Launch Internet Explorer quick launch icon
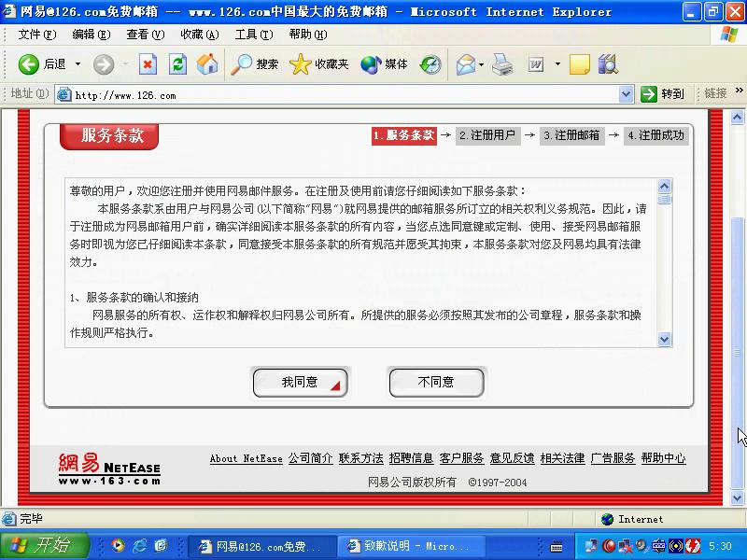This screenshot has width=747, height=560. (139, 546)
